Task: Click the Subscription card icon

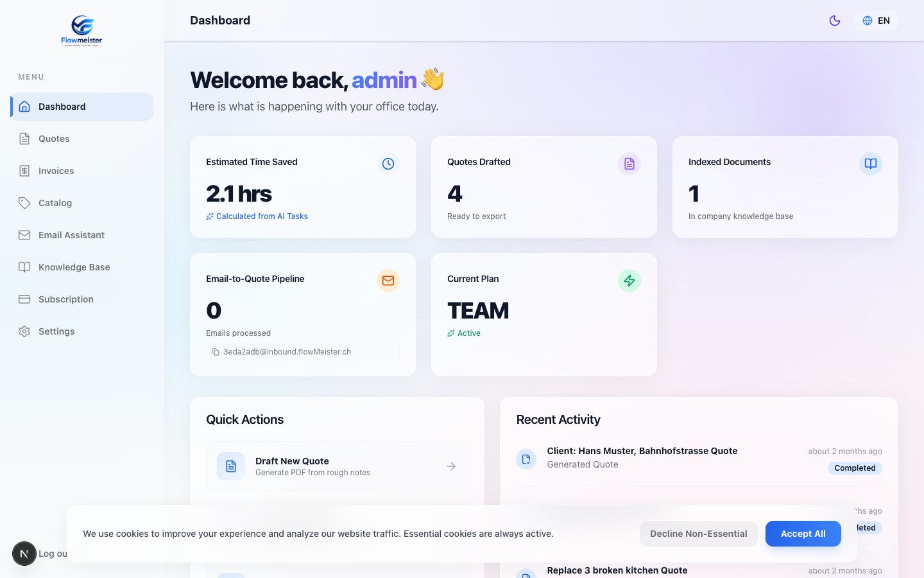Action: pyautogui.click(x=24, y=299)
